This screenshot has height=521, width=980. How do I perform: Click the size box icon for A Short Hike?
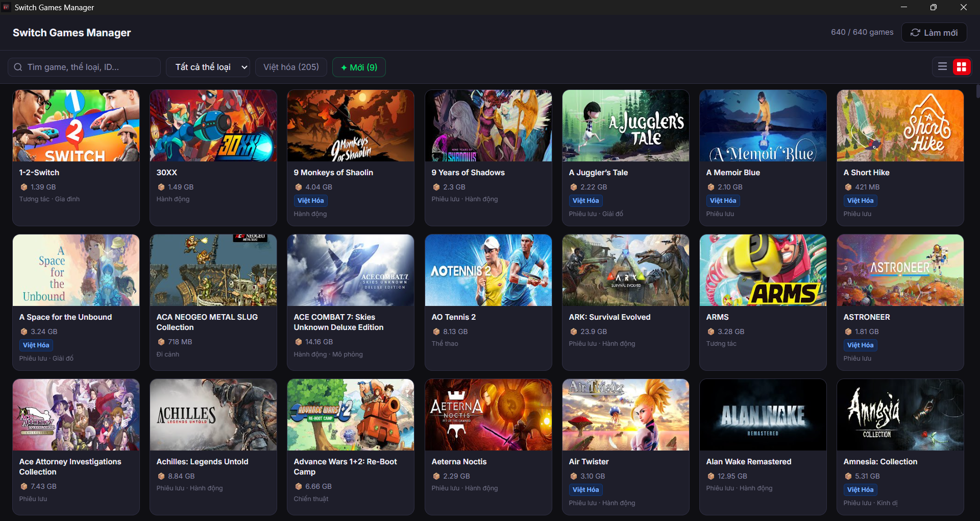pos(848,187)
